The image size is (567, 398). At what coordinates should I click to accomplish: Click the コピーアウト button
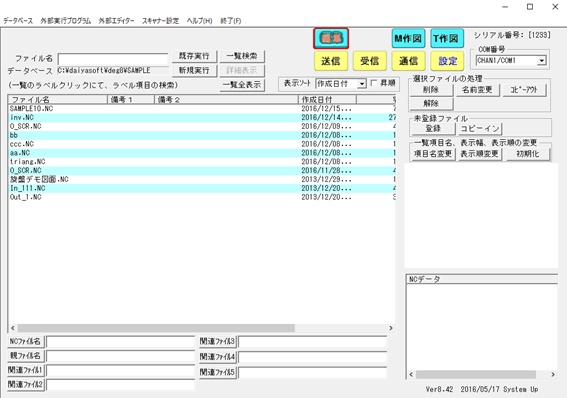click(x=524, y=90)
